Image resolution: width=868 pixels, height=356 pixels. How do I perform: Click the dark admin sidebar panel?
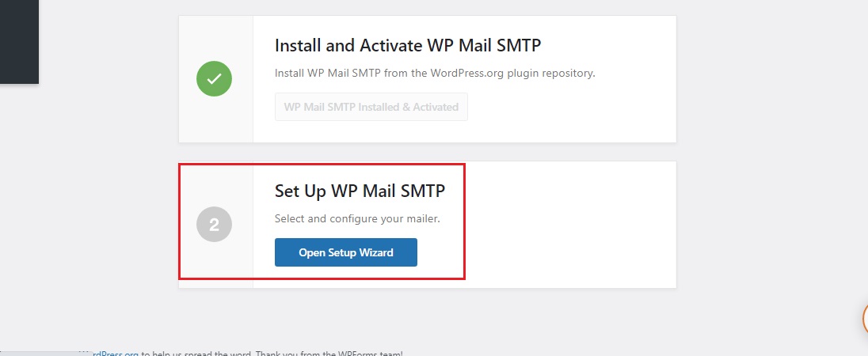coord(19,42)
